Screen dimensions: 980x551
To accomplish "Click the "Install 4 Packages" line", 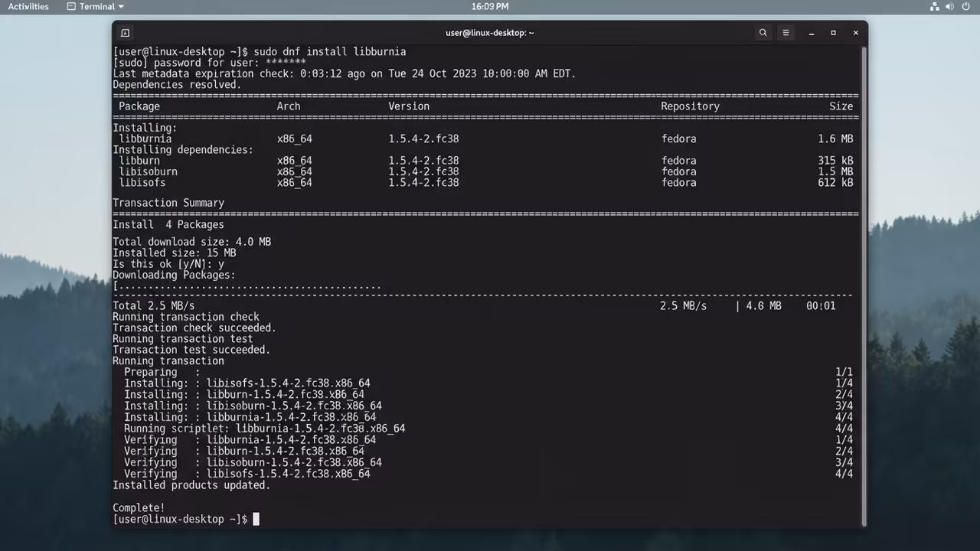I will 168,225.
